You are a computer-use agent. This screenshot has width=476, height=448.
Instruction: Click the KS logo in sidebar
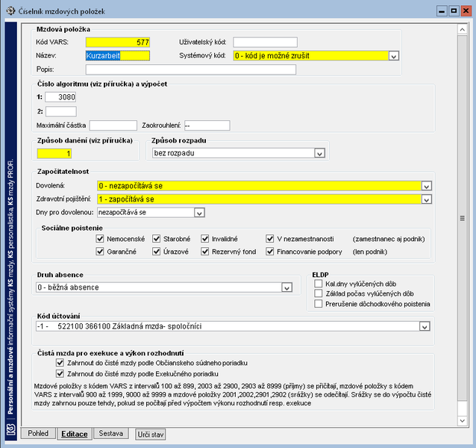pyautogui.click(x=11, y=429)
